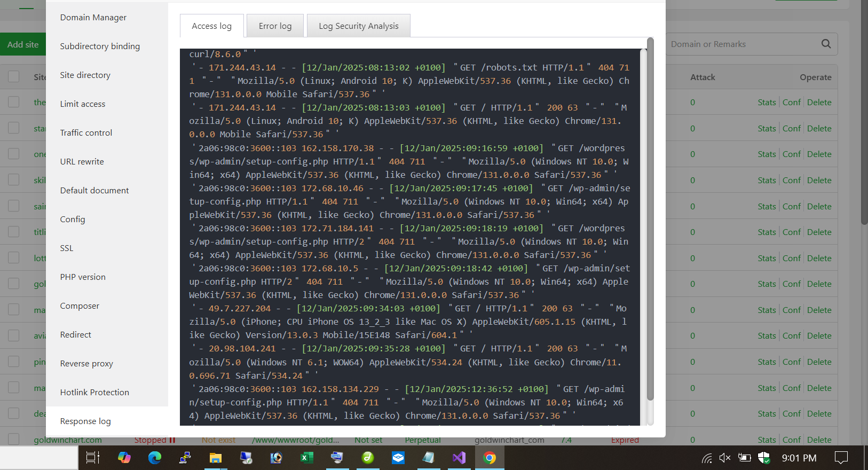Screen dimensions: 868x470
Task: Open Excel from the taskbar
Action: tap(307, 458)
